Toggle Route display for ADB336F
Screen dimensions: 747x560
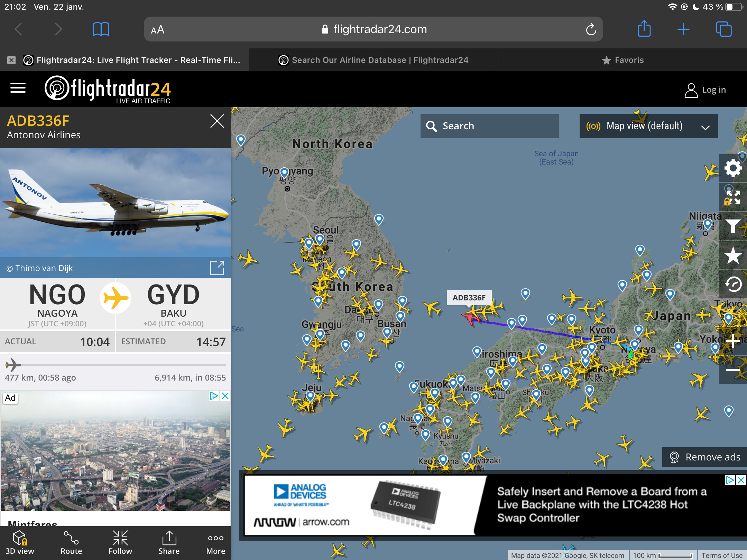71,543
